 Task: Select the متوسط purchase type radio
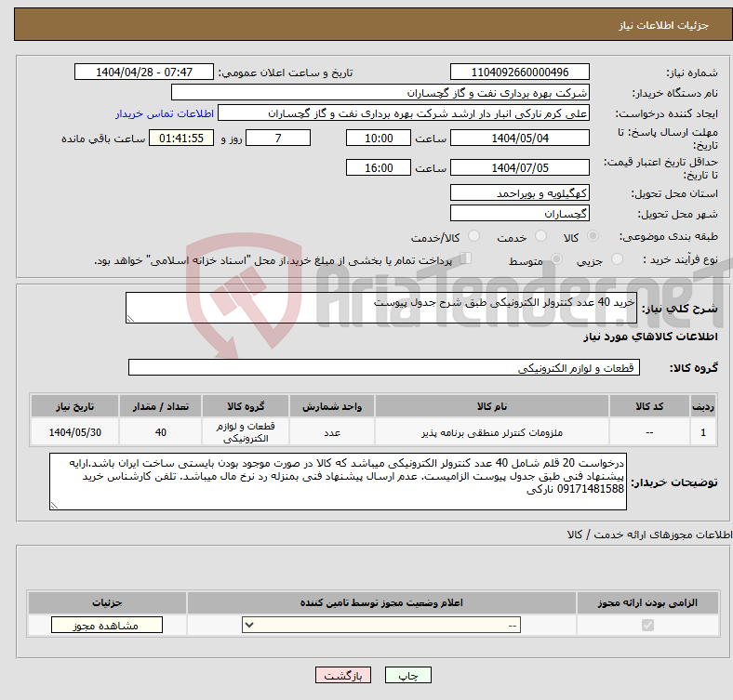tap(556, 258)
